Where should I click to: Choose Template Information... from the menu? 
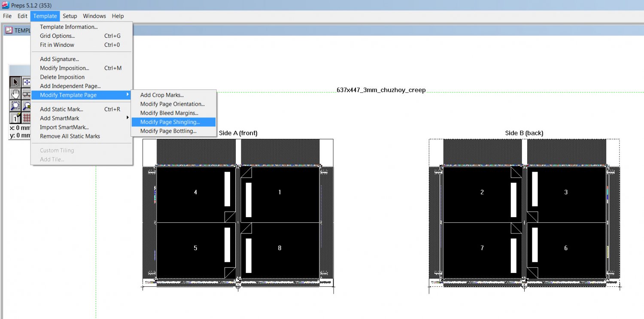coord(82,27)
